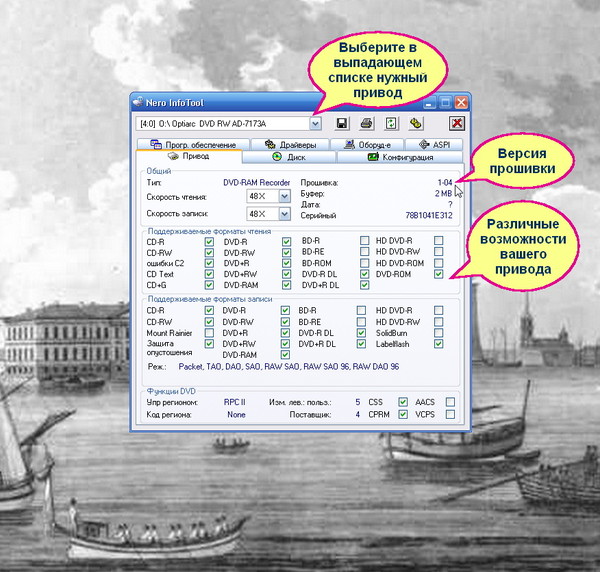Toggle CD Text read checkbox
Image resolution: width=600 pixels, height=572 pixels.
pyautogui.click(x=209, y=274)
